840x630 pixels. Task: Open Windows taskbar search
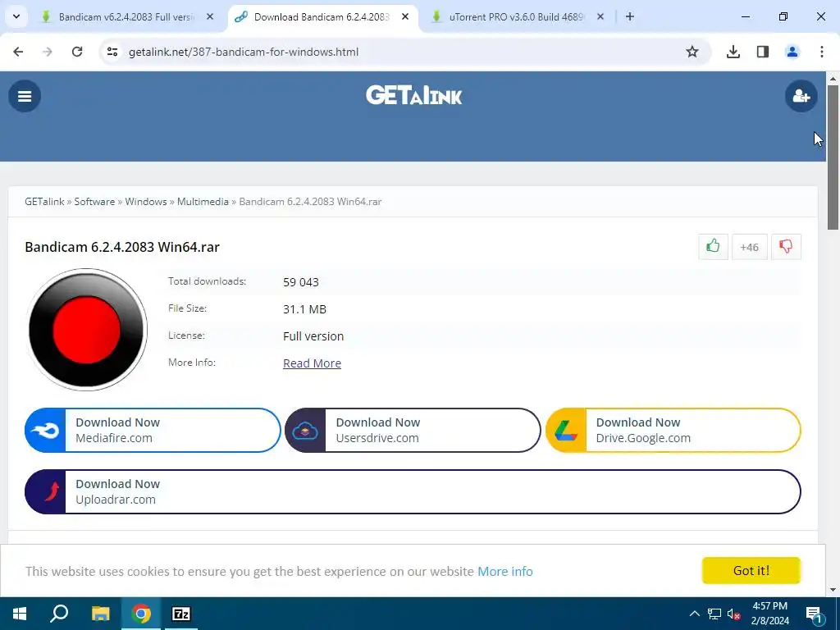click(x=59, y=614)
